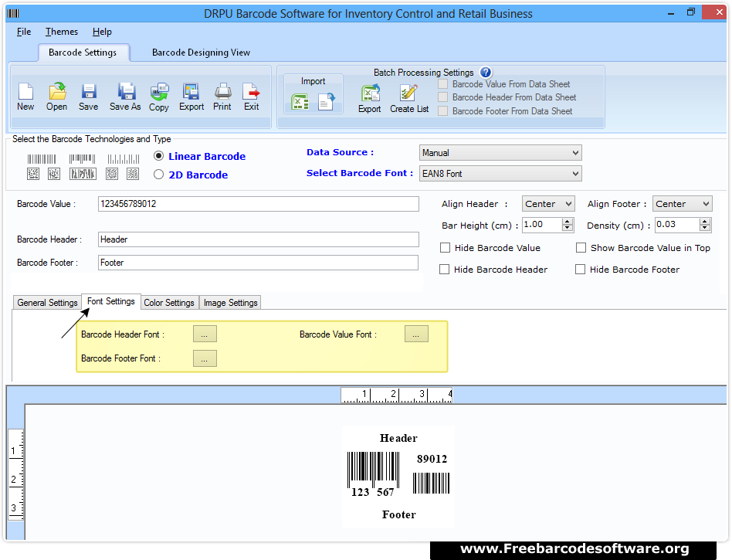
Task: Expand the Select Barcode Font dropdown
Action: [500, 174]
